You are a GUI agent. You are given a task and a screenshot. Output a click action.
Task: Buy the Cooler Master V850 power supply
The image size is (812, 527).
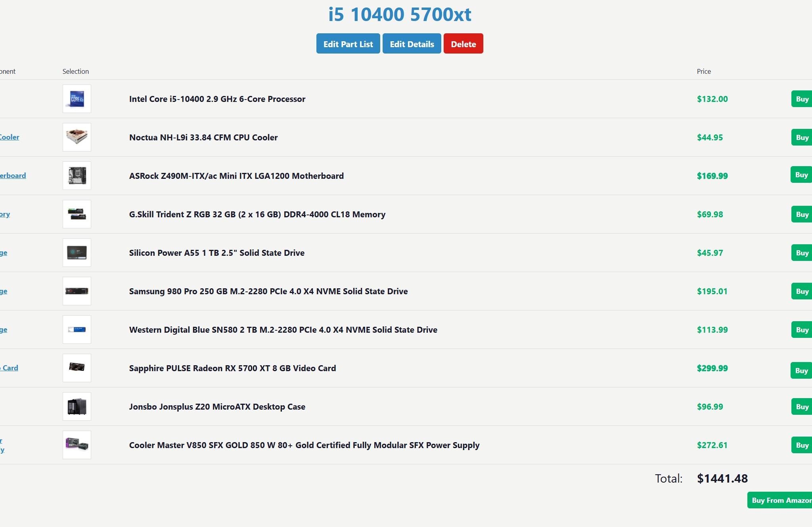point(802,445)
